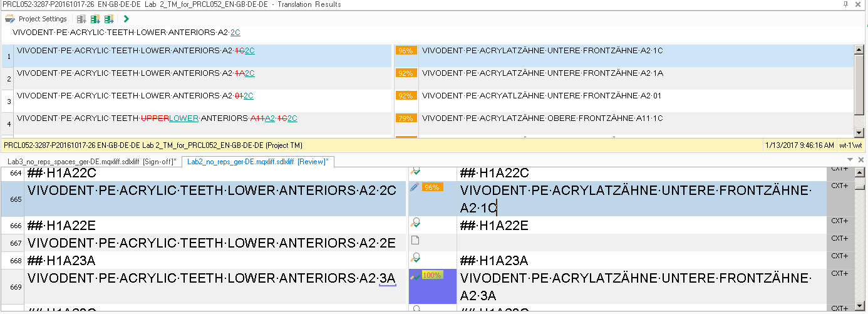Image resolution: width=868 pixels, height=314 pixels.
Task: Select German match OBERE FRONTZÄHNE A11·1C
Action: coord(542,118)
